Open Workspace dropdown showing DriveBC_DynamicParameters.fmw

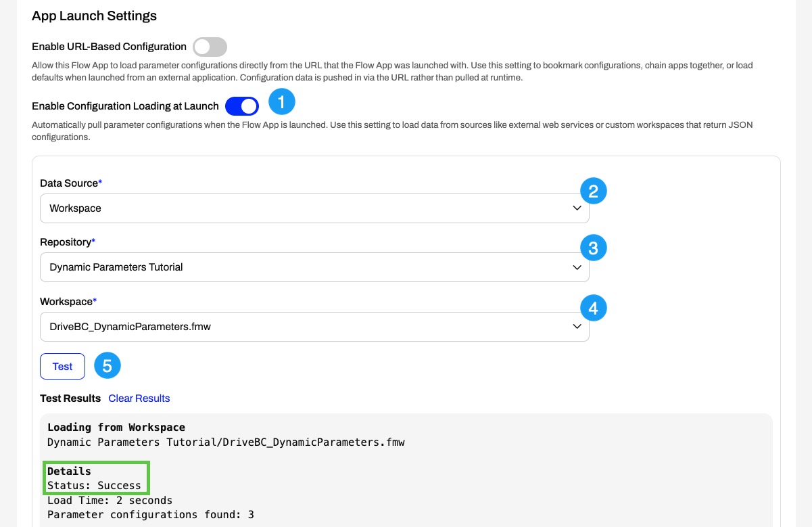click(314, 327)
